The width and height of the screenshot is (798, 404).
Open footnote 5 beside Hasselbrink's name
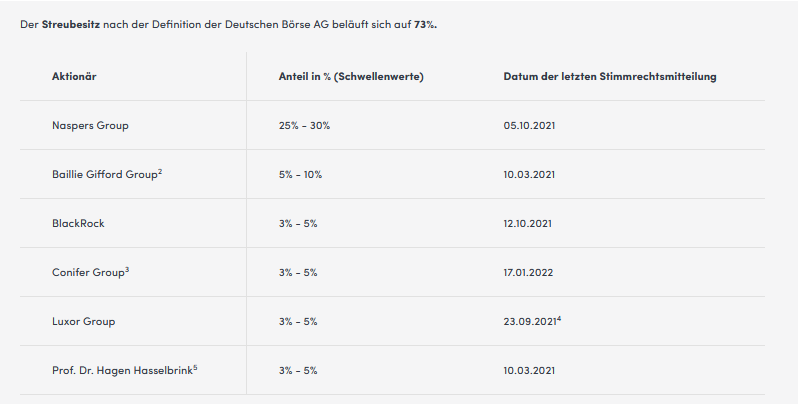(195, 368)
